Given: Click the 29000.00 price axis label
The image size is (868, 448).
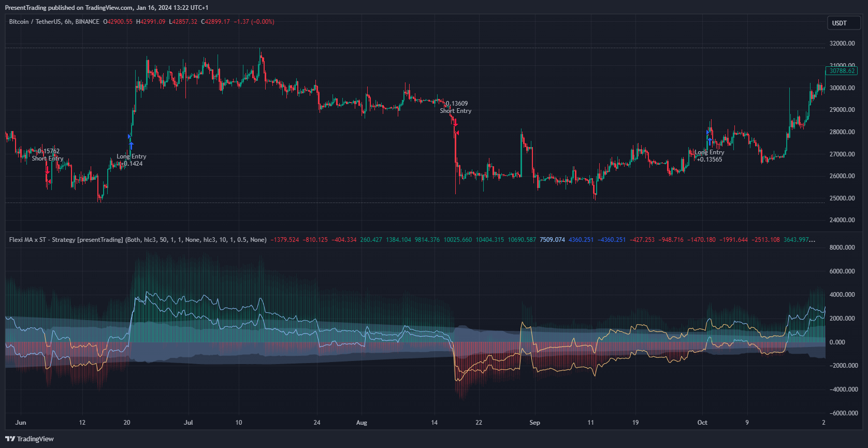Looking at the screenshot, I should (x=842, y=110).
